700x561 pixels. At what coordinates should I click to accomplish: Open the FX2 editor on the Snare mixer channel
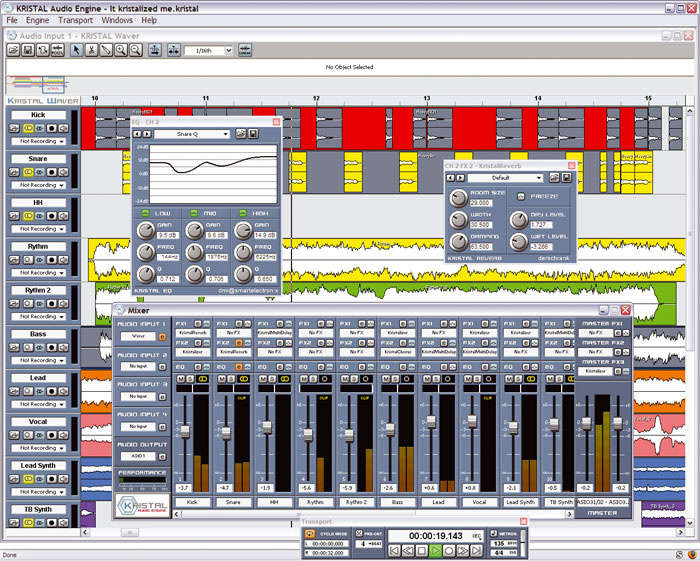click(x=239, y=343)
